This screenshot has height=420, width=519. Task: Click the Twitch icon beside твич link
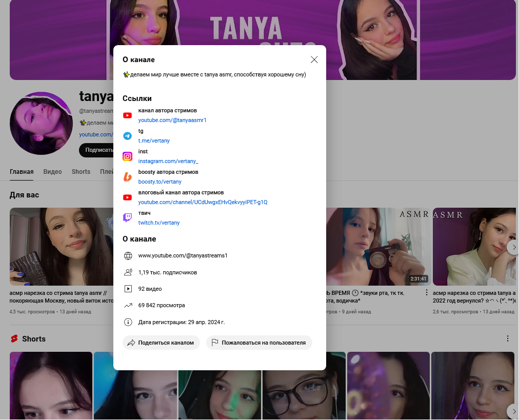[127, 218]
